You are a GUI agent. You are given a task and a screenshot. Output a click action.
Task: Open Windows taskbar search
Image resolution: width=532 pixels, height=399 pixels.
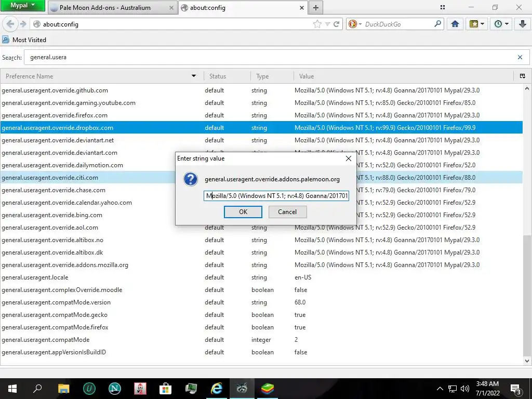click(37, 389)
